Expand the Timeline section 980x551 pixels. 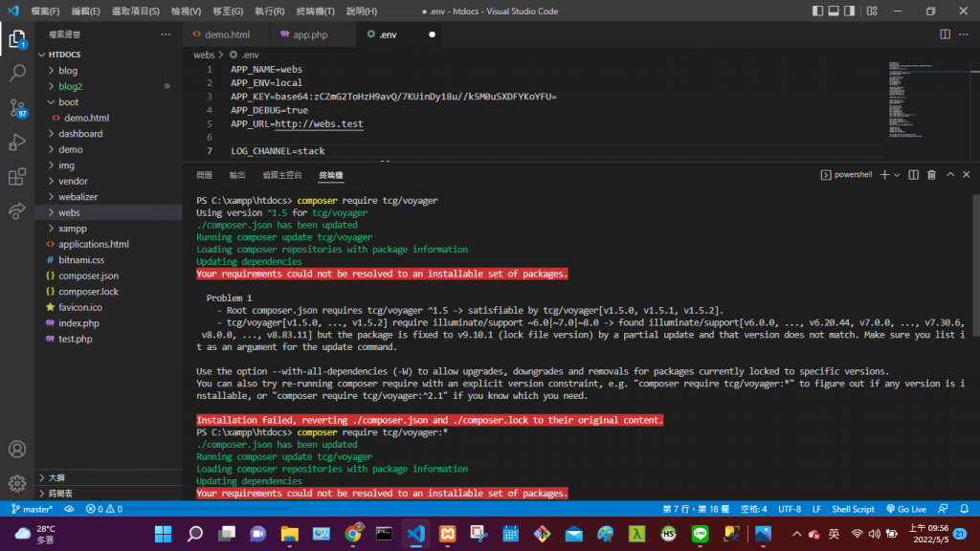click(x=109, y=493)
